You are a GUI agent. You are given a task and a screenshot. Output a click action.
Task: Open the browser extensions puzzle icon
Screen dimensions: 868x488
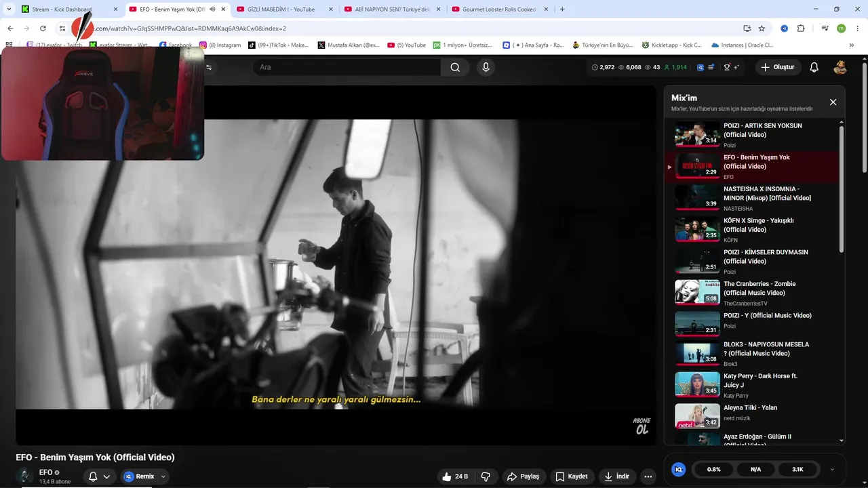pyautogui.click(x=801, y=28)
